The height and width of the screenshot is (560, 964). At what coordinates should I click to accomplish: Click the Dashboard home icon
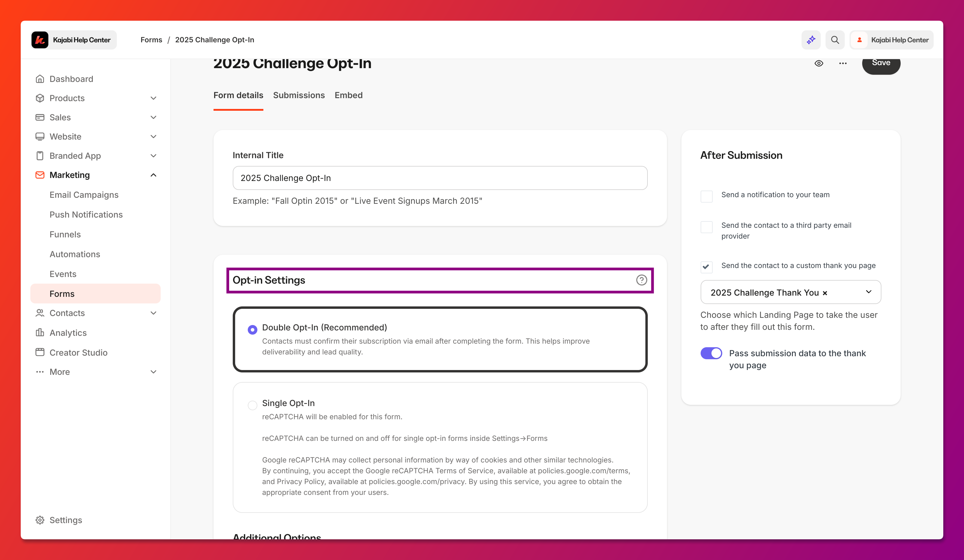(x=40, y=79)
